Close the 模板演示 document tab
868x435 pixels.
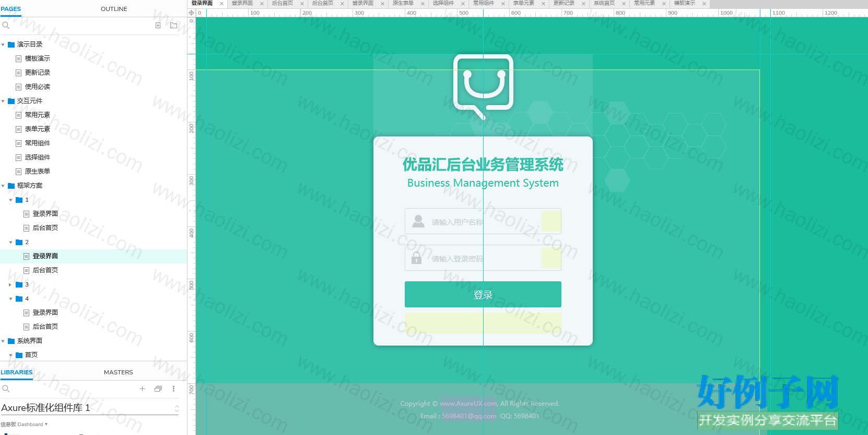tap(704, 4)
